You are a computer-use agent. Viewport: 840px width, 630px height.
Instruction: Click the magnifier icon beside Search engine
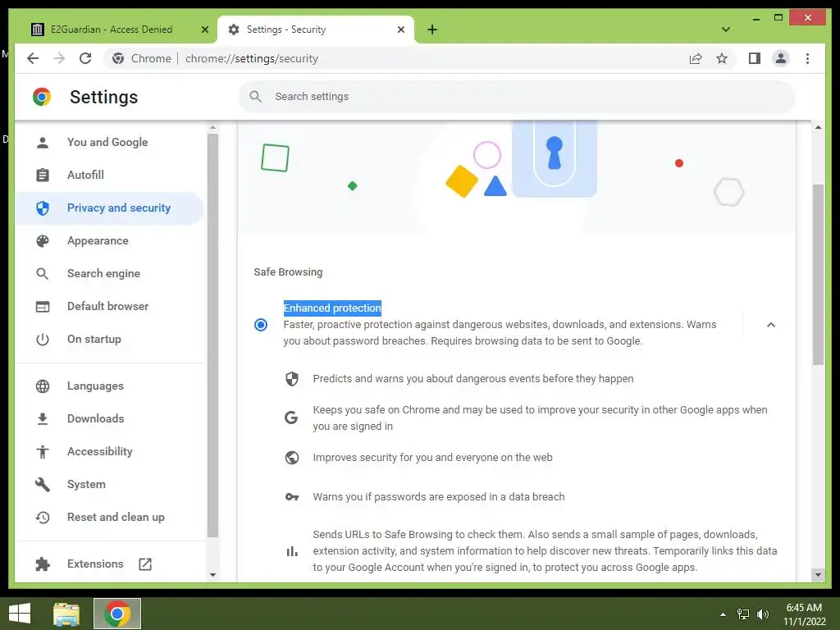click(x=43, y=274)
